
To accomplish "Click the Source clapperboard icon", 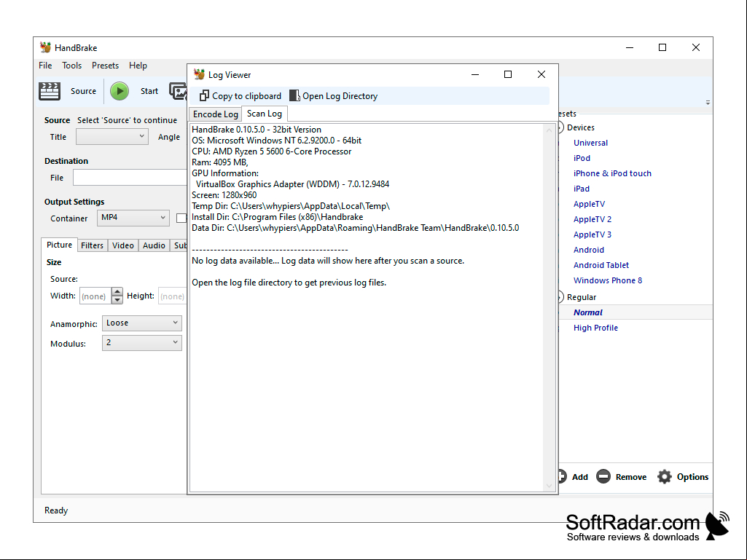I will 50,91.
